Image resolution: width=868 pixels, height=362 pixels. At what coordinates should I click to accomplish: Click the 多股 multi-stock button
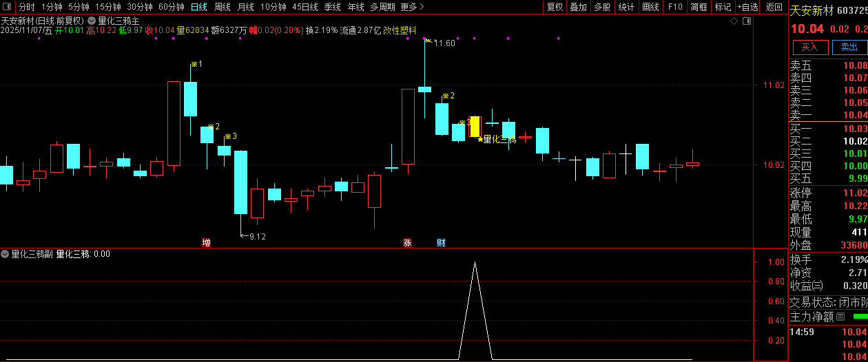(602, 7)
